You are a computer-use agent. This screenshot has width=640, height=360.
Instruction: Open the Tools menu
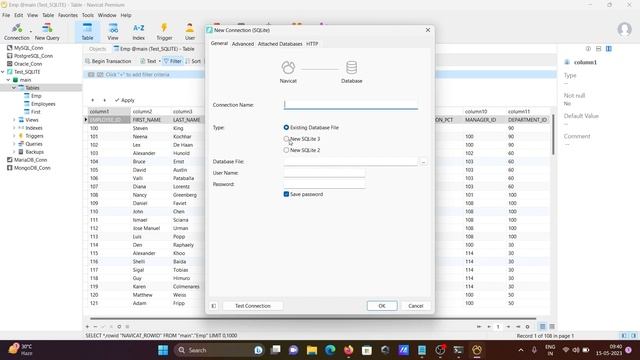coord(88,15)
